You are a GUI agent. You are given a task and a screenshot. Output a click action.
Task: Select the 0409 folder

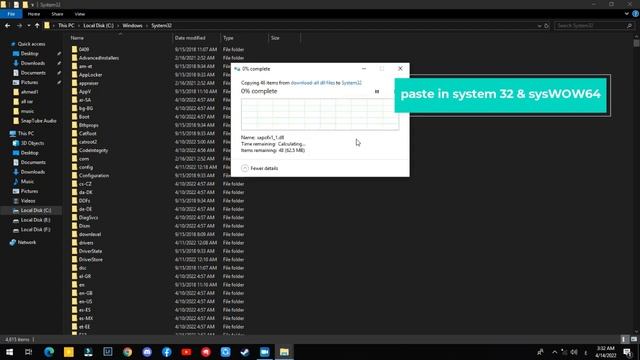(84, 49)
